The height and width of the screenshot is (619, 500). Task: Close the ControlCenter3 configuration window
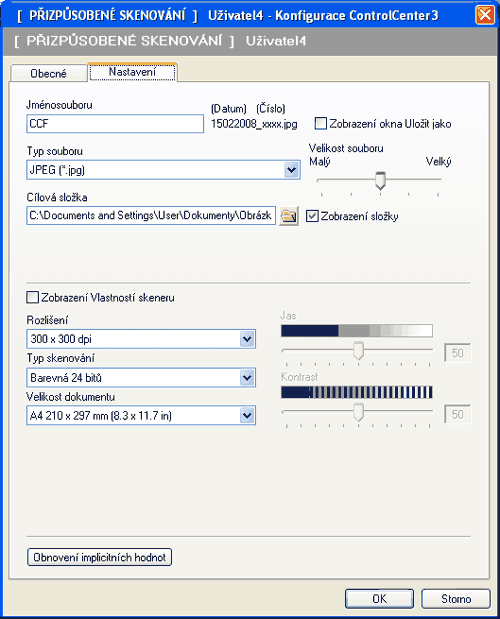tap(485, 15)
